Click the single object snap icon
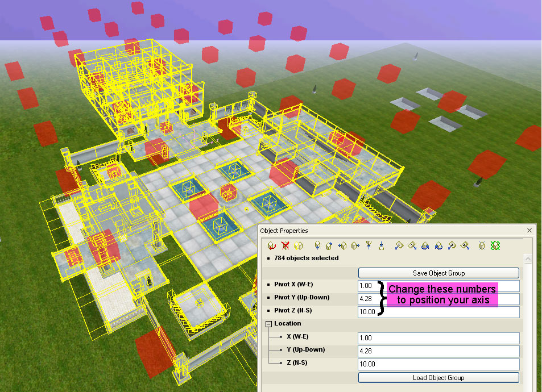Screen dimensions: 542x392 482,245
